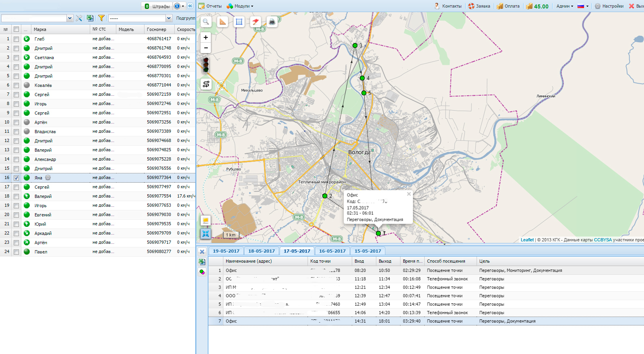Toggle the select-all checkbox in table header
The height and width of the screenshot is (354, 644).
pos(16,29)
